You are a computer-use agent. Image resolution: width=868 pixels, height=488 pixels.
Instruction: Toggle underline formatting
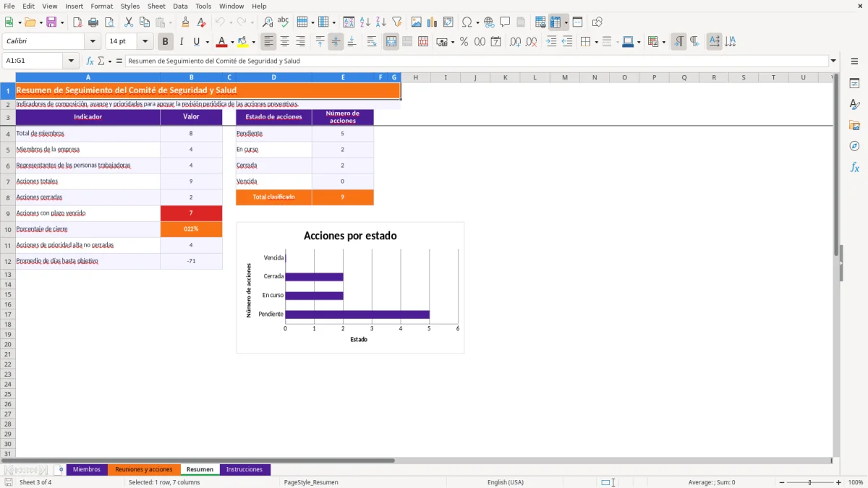point(196,42)
